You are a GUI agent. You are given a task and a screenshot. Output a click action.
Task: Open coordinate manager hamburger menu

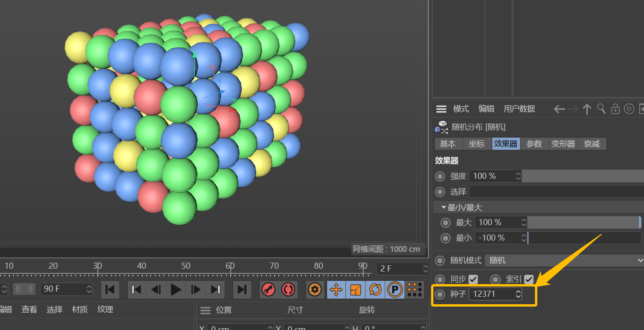(x=205, y=310)
